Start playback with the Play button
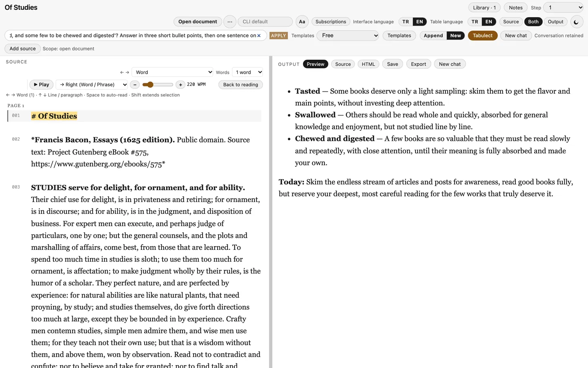588x368 pixels. coord(41,85)
